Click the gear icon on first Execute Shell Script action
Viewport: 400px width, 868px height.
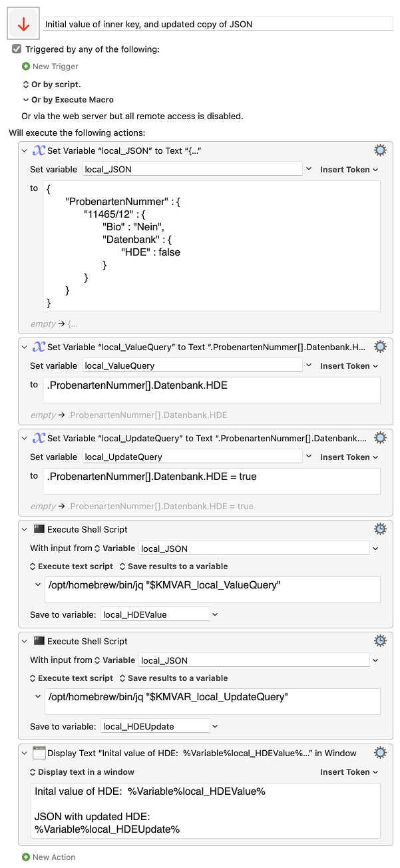click(380, 529)
